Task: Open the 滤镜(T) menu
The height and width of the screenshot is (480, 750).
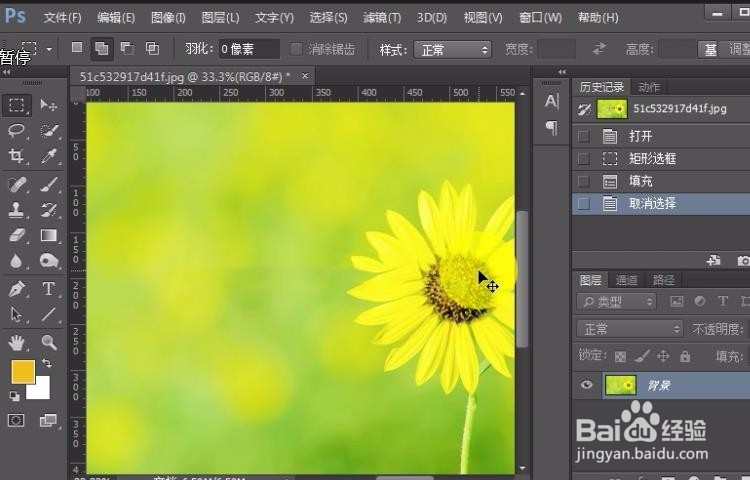Action: pos(382,18)
